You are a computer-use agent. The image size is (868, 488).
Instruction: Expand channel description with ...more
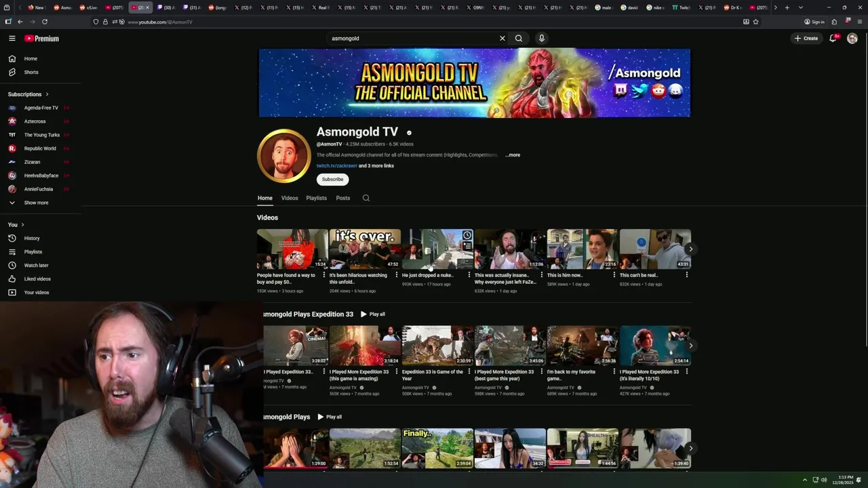(513, 155)
